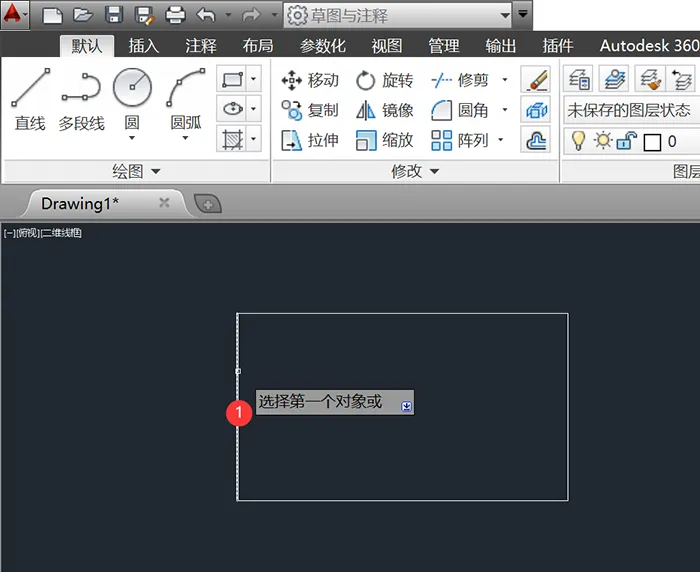Click the layer color white swatch

652,142
